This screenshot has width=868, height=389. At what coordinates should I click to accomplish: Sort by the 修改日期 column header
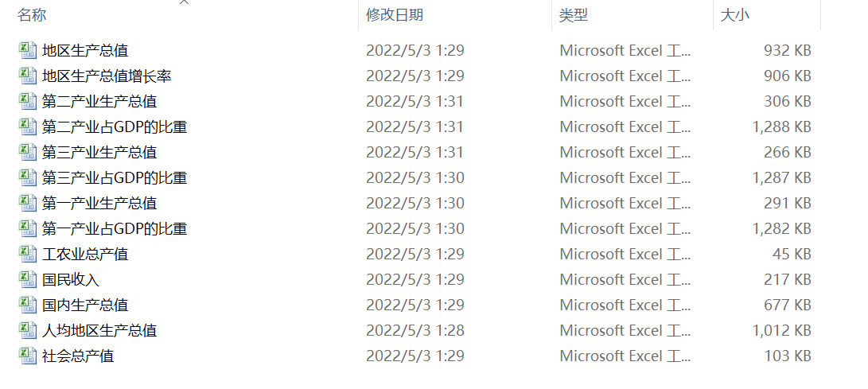tap(395, 14)
